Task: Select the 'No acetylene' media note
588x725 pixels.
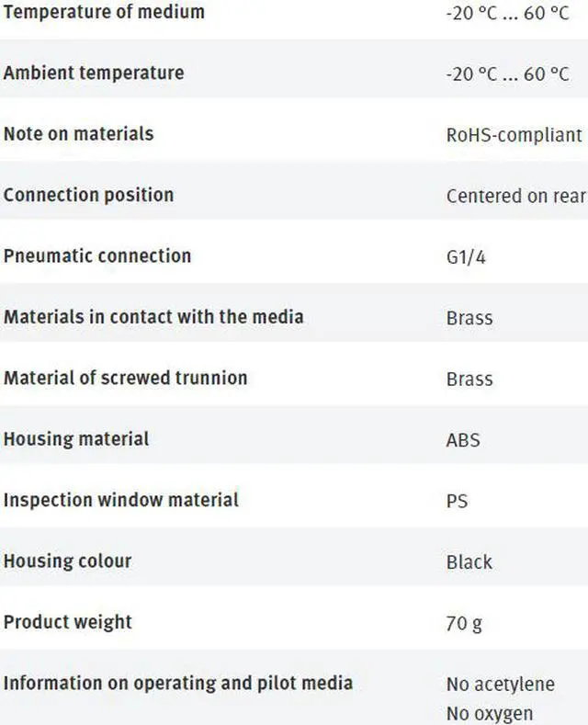Action: click(x=501, y=685)
